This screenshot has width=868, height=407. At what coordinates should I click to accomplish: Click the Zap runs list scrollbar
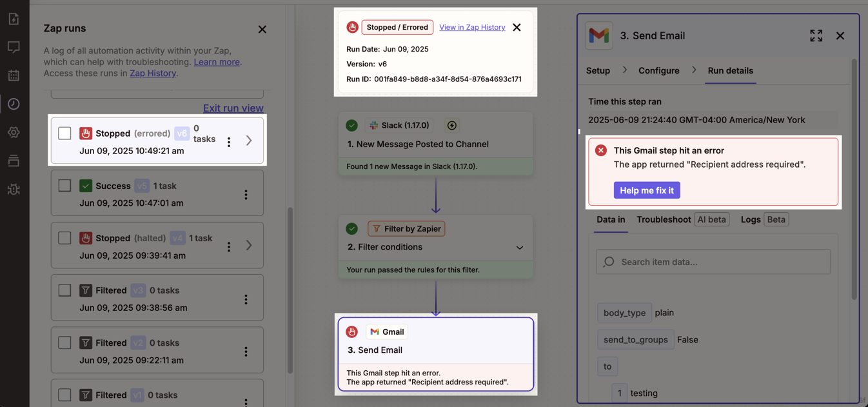click(x=290, y=290)
